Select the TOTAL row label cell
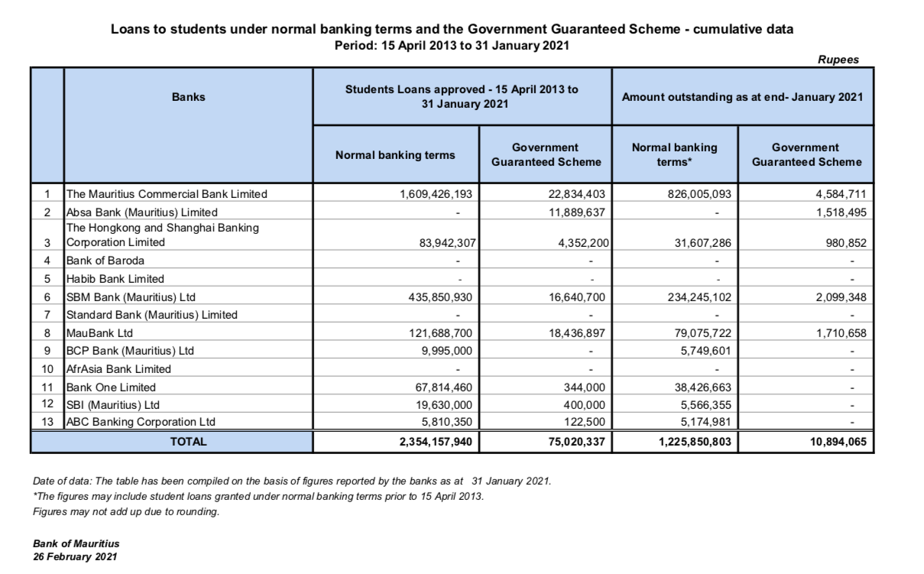The width and height of the screenshot is (924, 574). click(188, 441)
